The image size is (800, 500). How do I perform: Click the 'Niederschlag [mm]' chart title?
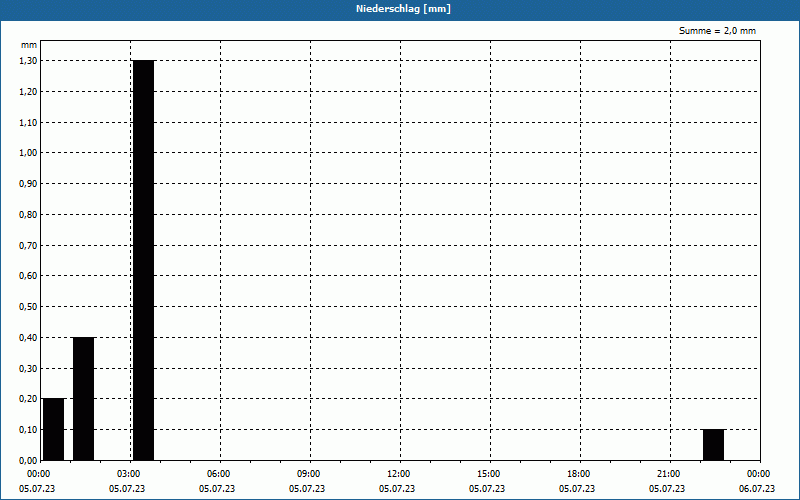pyautogui.click(x=404, y=9)
